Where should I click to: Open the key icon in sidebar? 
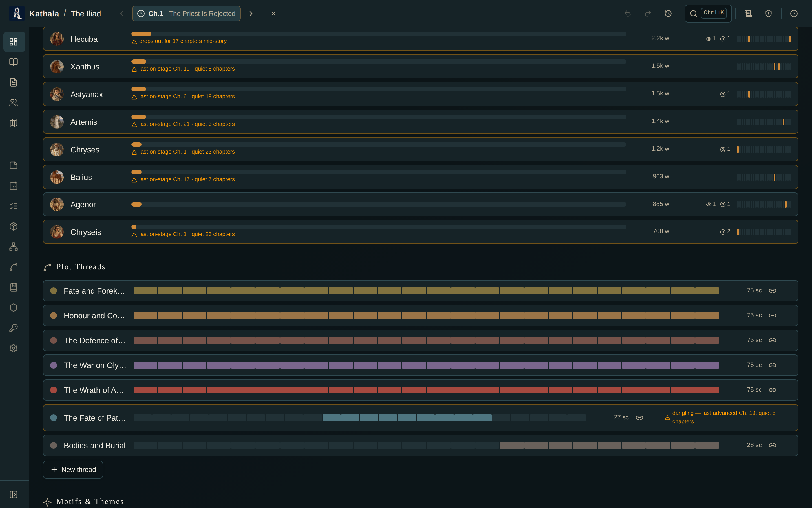tap(14, 328)
